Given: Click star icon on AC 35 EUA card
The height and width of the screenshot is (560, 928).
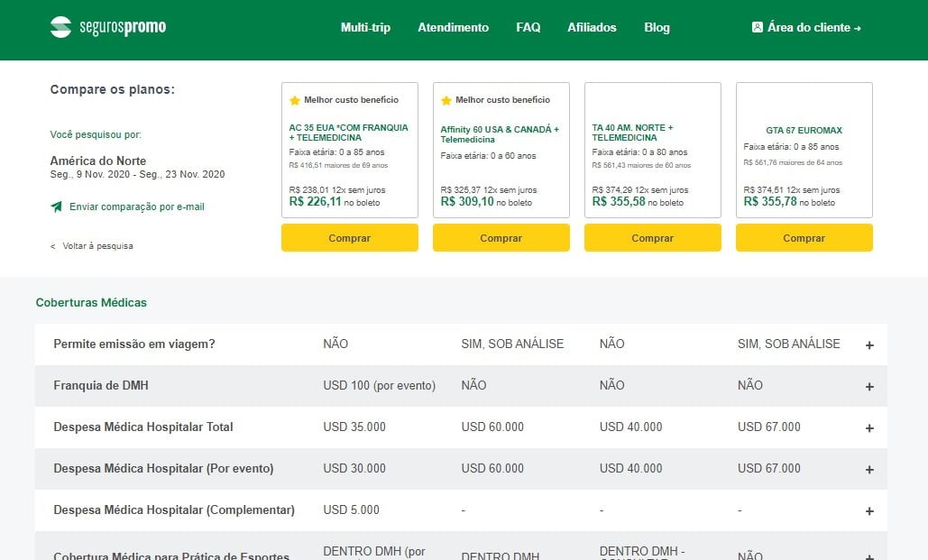Looking at the screenshot, I should [x=295, y=100].
